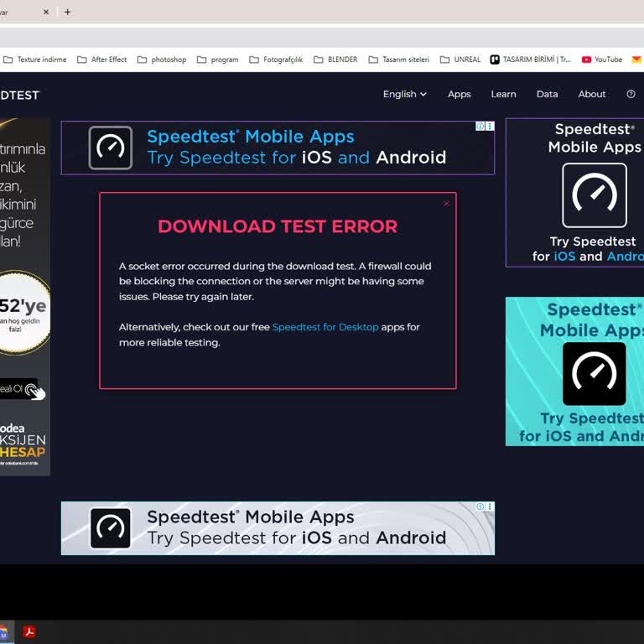Open the top banner ad options menu

(x=490, y=126)
